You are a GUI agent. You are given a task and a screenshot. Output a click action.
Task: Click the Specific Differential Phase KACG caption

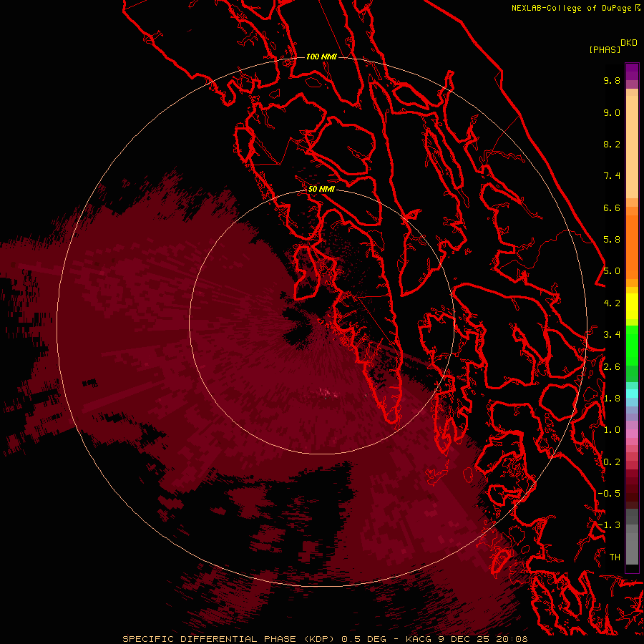(326, 639)
